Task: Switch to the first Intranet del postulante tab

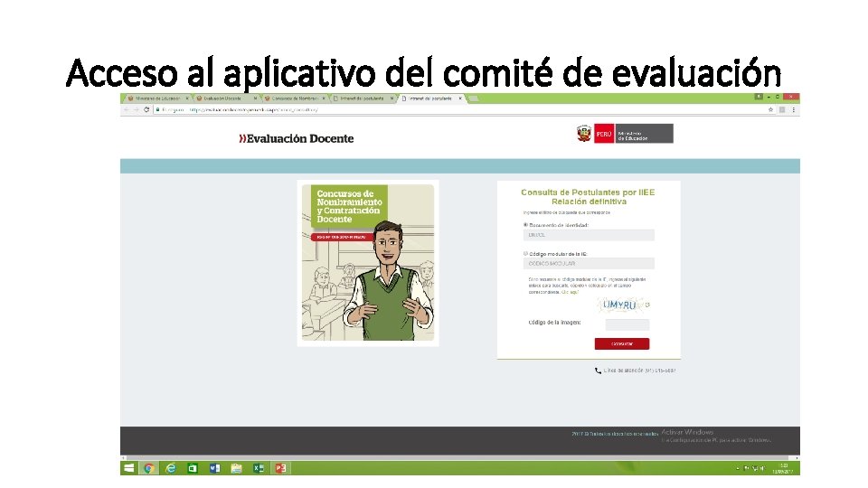Action: tap(362, 99)
